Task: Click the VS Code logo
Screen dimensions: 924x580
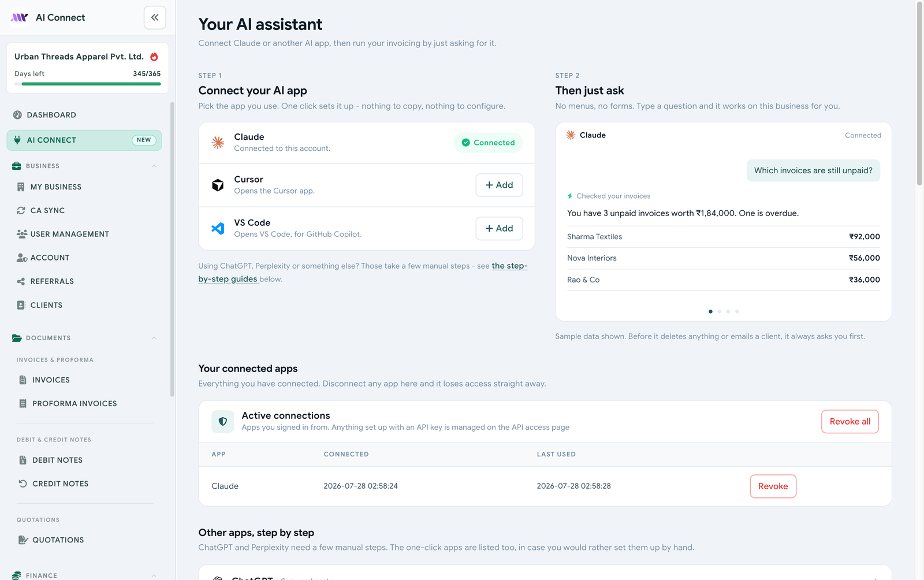Action: 218,228
